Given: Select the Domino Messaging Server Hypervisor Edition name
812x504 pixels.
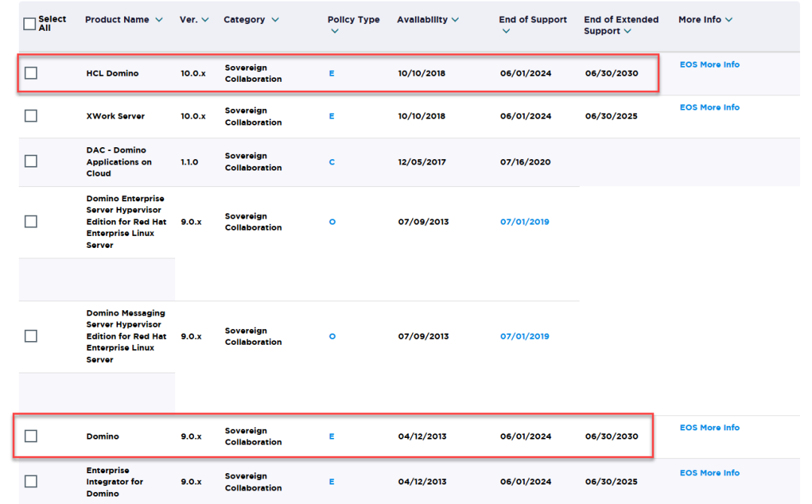Looking at the screenshot, I should tap(126, 337).
